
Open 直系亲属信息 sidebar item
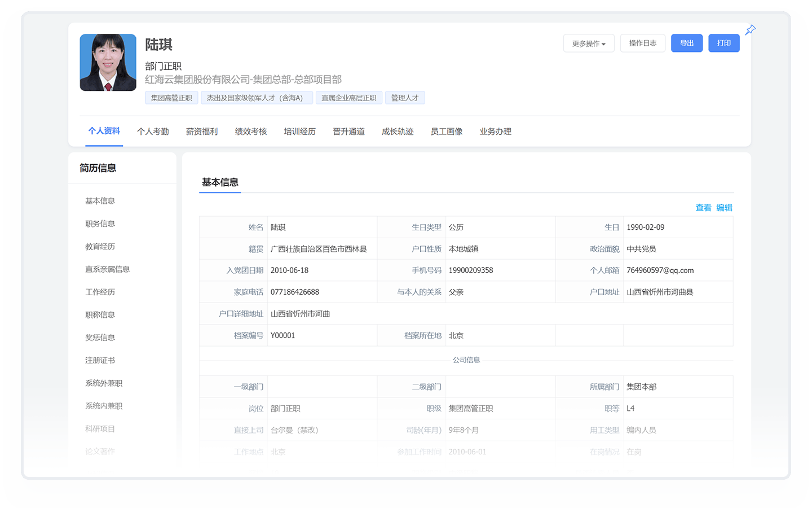click(x=108, y=269)
